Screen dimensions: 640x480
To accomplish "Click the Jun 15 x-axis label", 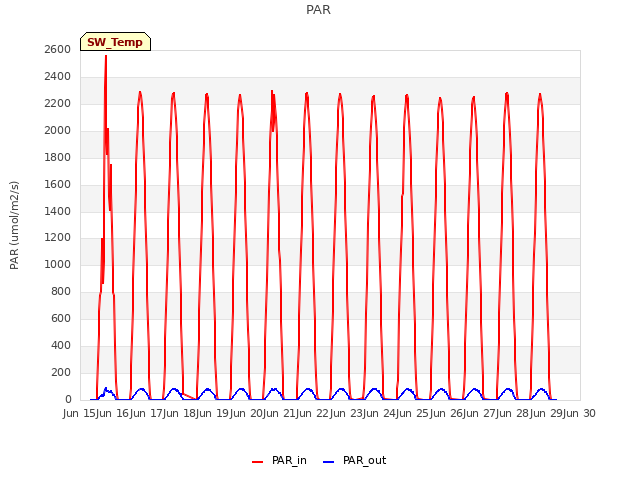I will point(80,413).
